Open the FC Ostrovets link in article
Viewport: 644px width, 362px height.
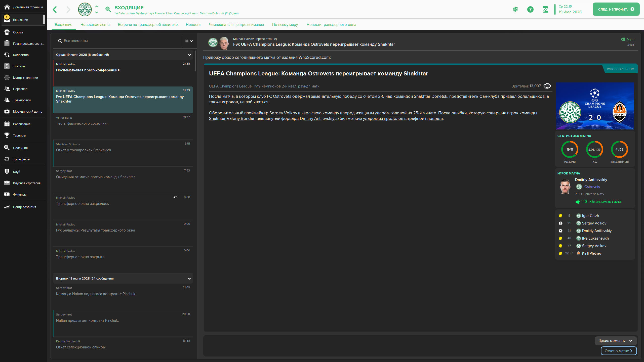[279, 97]
